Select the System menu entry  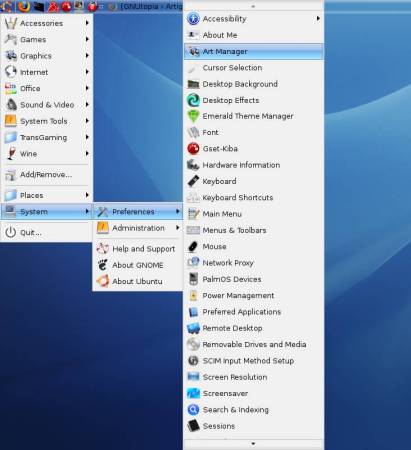(x=47, y=212)
